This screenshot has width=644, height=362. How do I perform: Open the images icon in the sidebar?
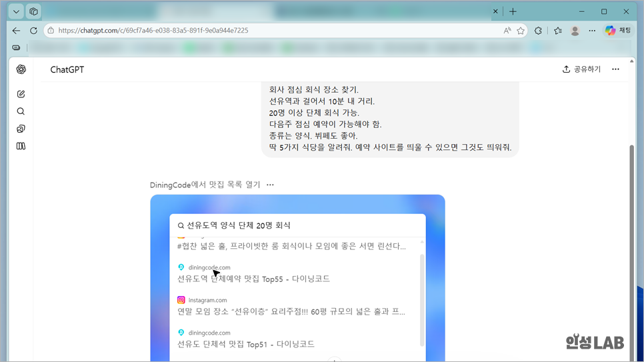pyautogui.click(x=21, y=129)
